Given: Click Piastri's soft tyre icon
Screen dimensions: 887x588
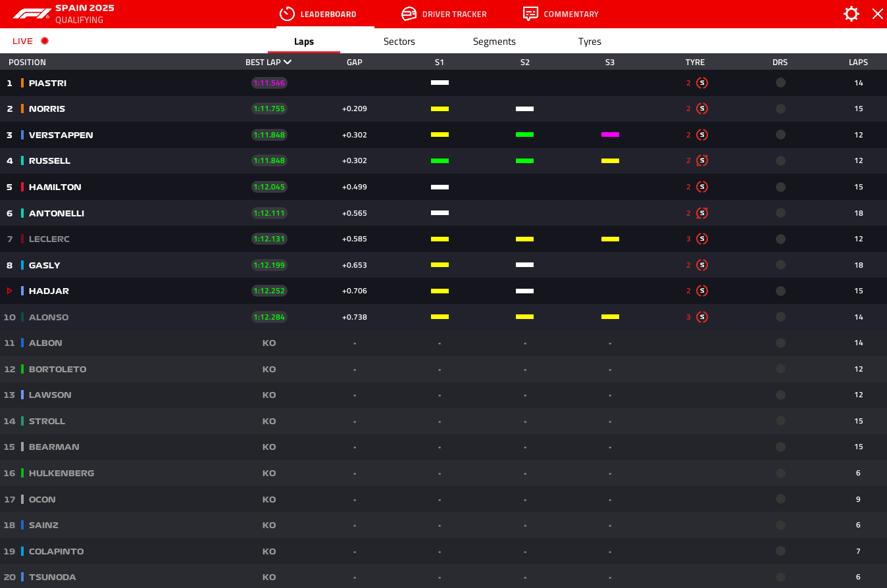Looking at the screenshot, I should tap(702, 83).
